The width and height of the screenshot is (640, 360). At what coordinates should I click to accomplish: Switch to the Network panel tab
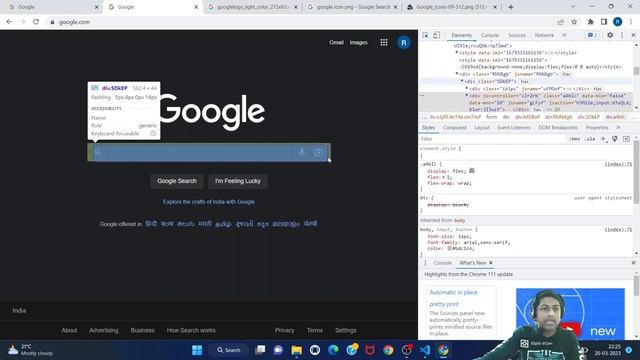[544, 36]
